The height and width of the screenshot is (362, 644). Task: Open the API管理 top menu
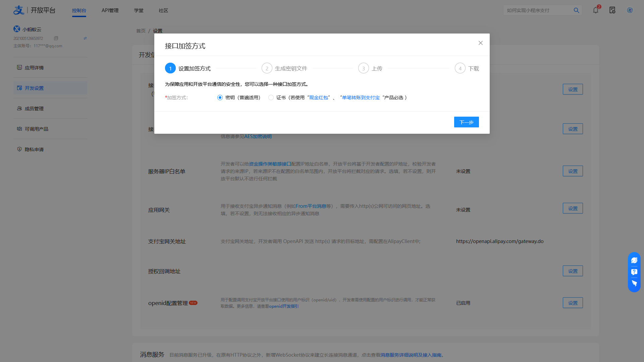(110, 10)
